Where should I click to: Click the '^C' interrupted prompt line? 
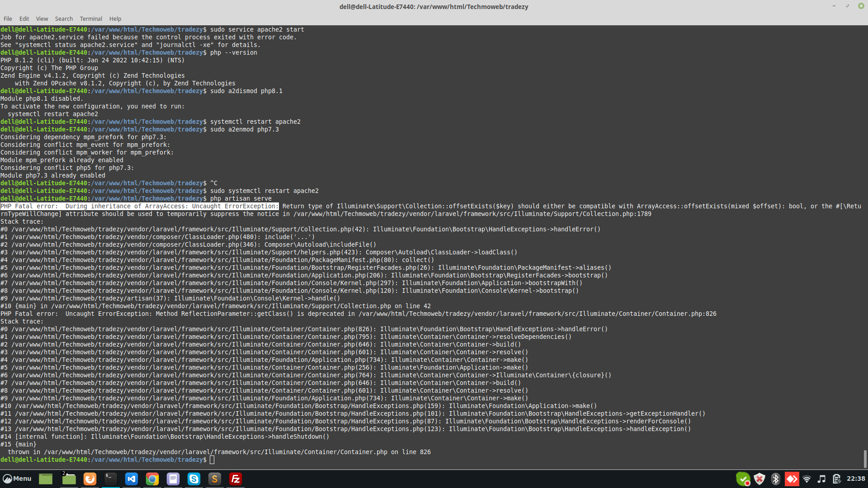[x=108, y=183]
